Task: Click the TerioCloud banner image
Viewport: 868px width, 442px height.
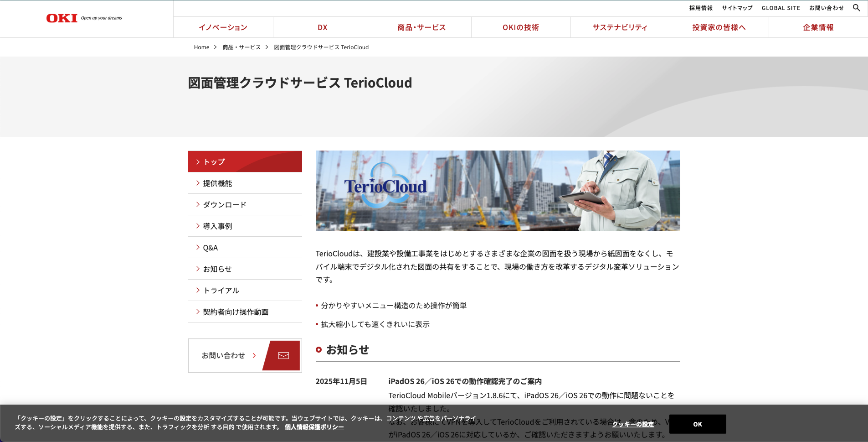Action: [x=498, y=191]
